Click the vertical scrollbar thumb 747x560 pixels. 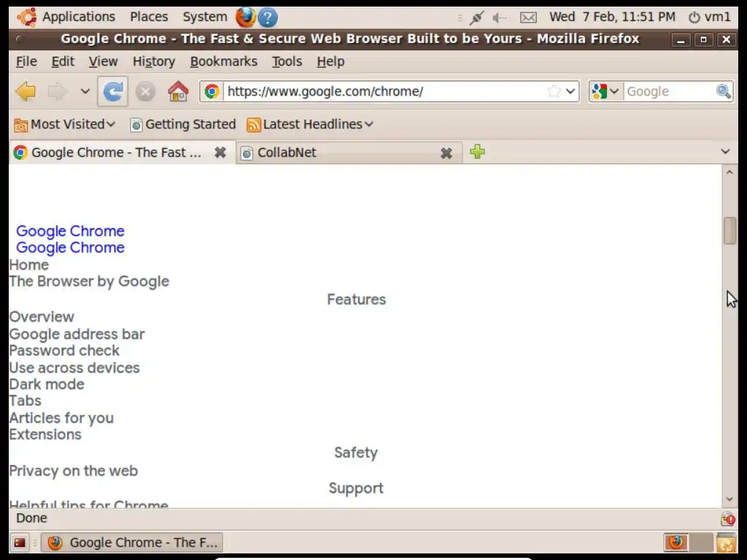pyautogui.click(x=729, y=230)
